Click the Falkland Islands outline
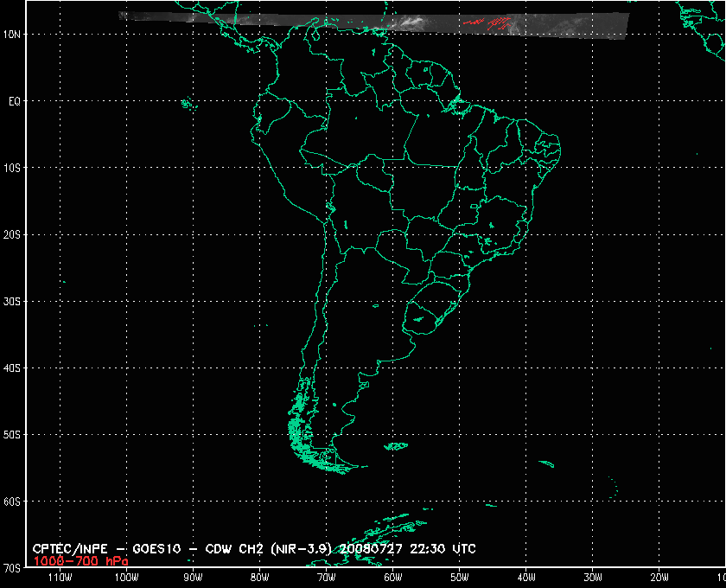This screenshot has width=726, height=588. [x=396, y=446]
